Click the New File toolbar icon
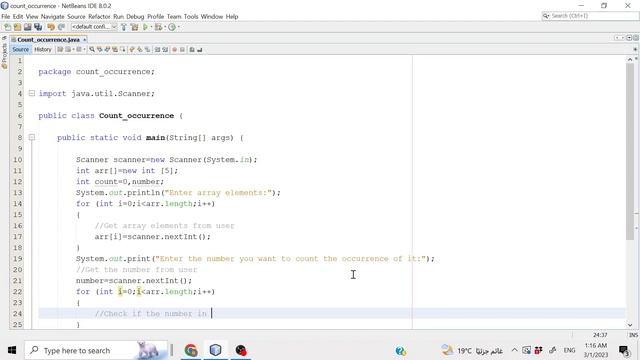The image size is (640, 360). click(7, 27)
